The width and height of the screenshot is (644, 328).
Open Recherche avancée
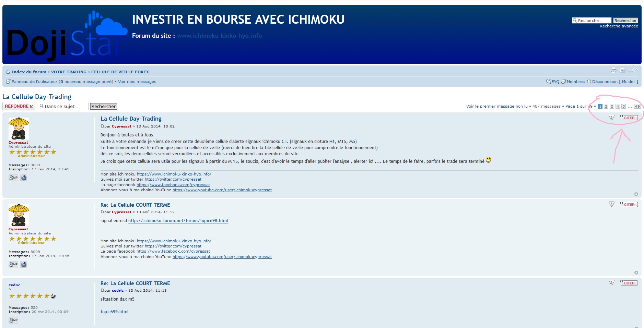point(619,26)
